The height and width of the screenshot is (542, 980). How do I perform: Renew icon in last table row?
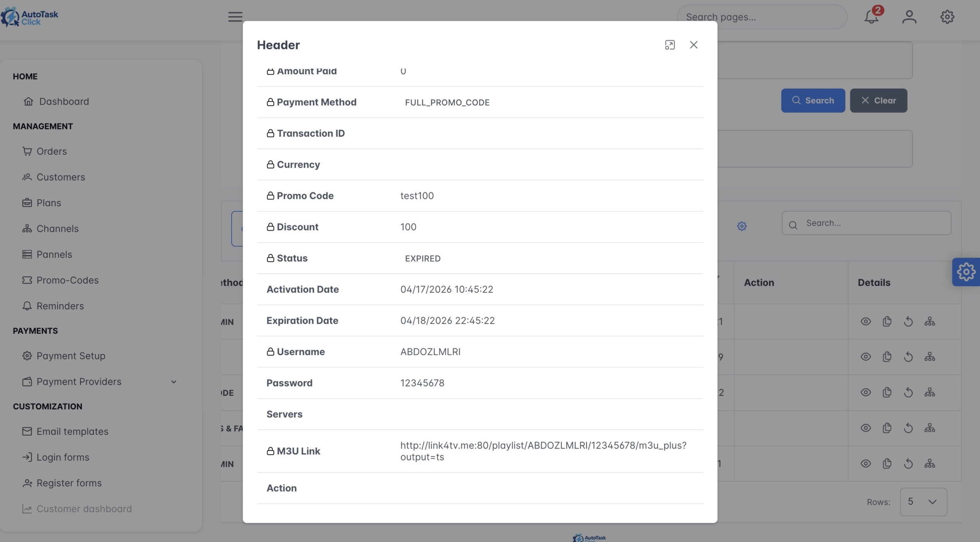[x=908, y=464]
